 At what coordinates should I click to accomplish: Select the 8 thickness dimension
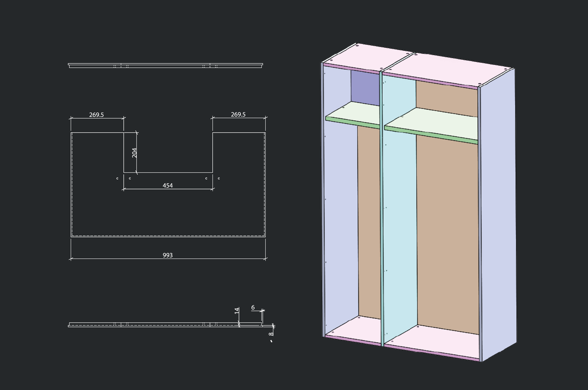271,334
